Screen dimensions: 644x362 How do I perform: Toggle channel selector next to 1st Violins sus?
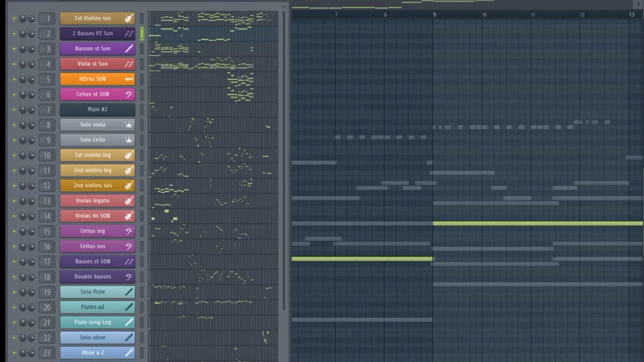pos(142,19)
